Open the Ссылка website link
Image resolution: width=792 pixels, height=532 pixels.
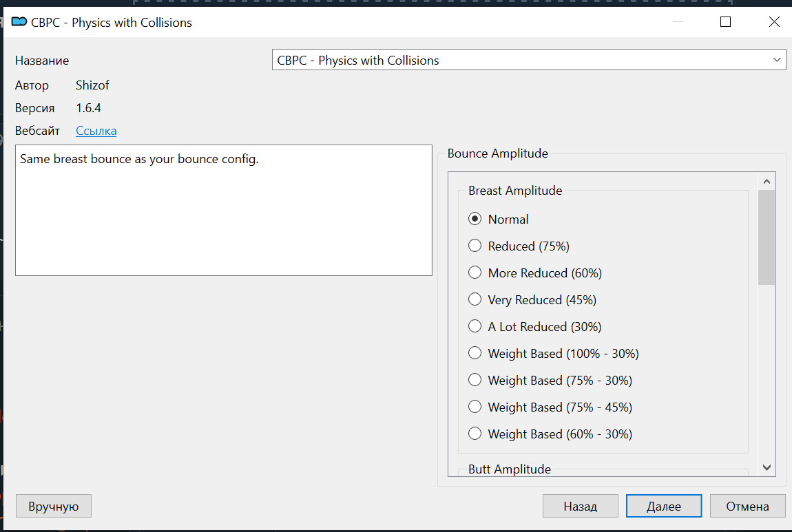click(96, 131)
